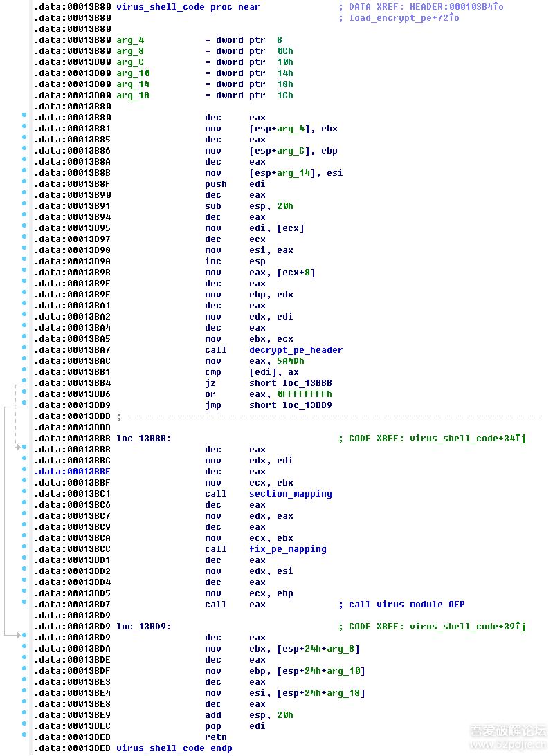Click 'add esp, 20h' instruction
The width and height of the screenshot is (553, 756).
coord(249,715)
